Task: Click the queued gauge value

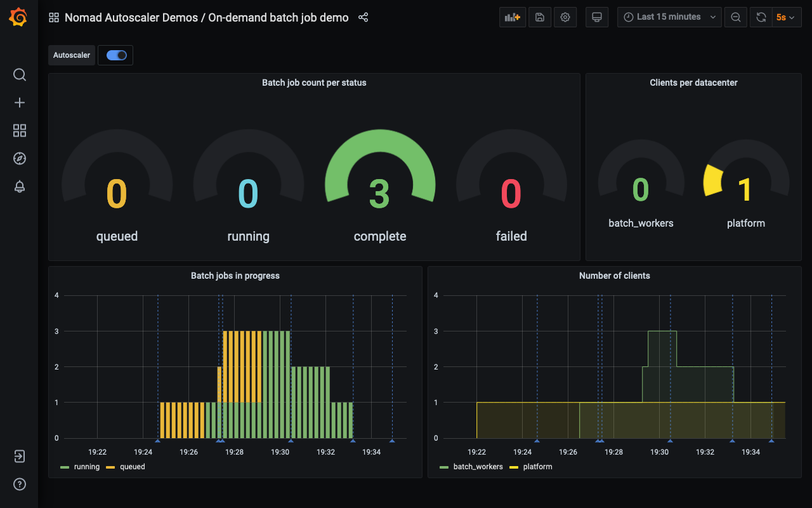Action: click(x=117, y=194)
